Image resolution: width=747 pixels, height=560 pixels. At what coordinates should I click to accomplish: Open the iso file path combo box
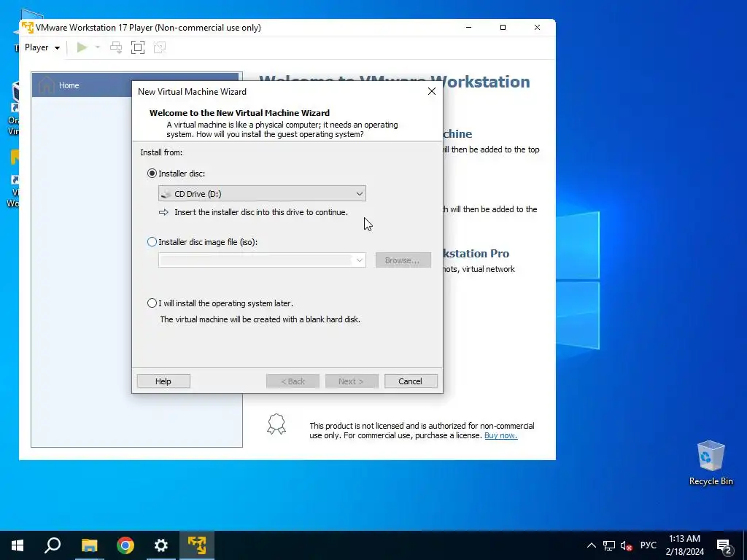[x=262, y=260]
